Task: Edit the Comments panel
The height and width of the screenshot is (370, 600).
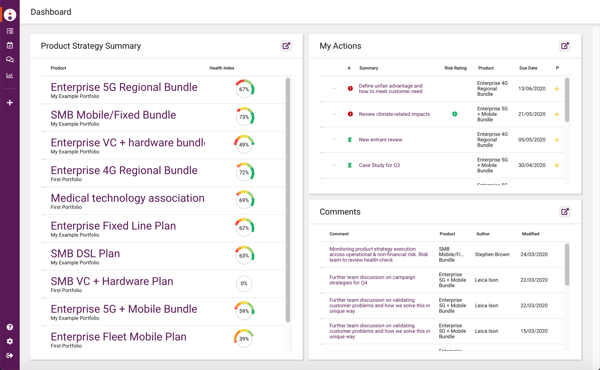Action: pos(565,212)
